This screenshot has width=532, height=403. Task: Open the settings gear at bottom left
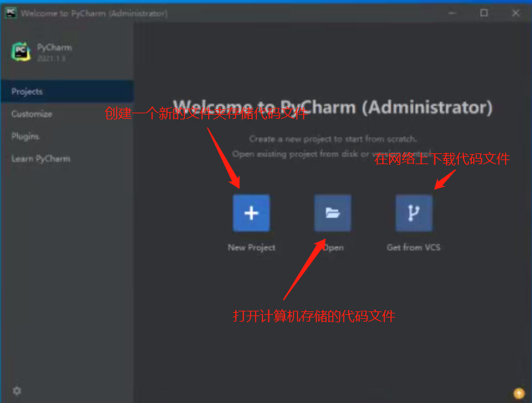point(17,391)
